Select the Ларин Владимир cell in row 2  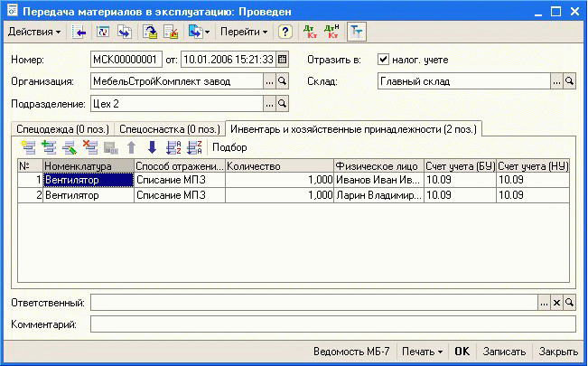pyautogui.click(x=378, y=194)
